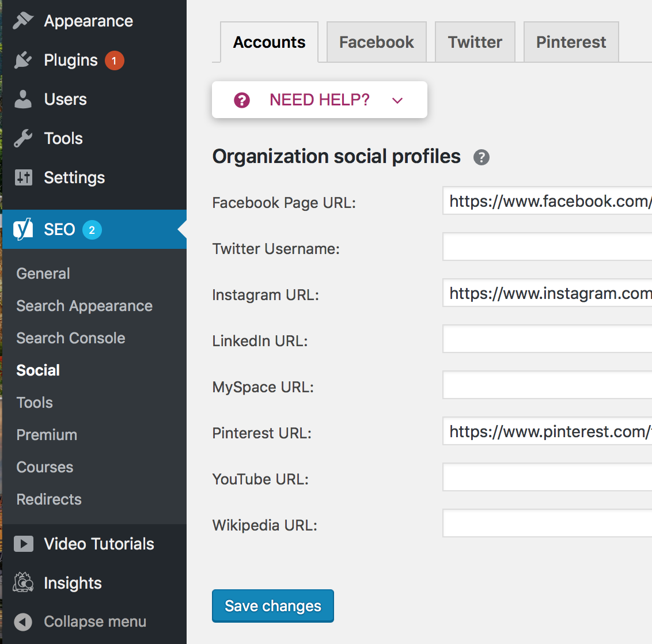Open the Redirects submenu item
This screenshot has height=644, width=652.
coord(49,499)
